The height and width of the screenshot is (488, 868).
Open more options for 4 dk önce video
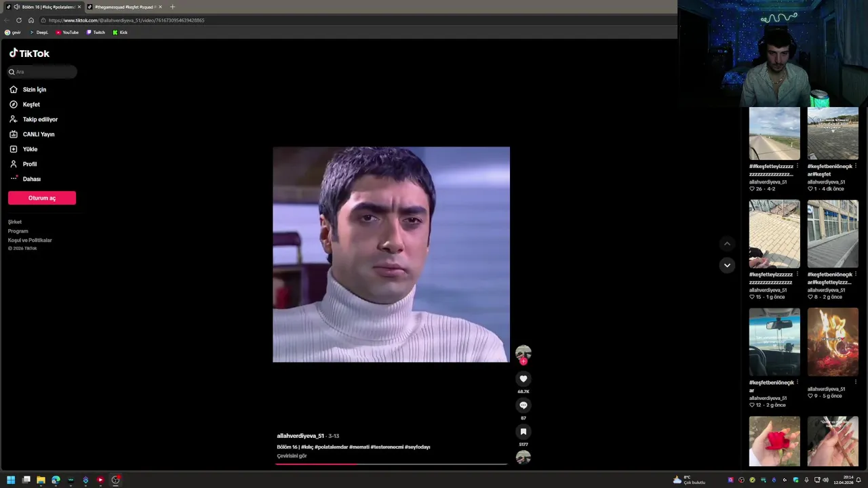pos(855,166)
